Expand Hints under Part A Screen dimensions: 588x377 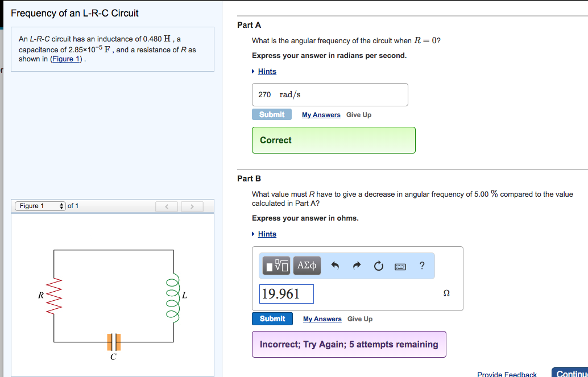click(267, 71)
